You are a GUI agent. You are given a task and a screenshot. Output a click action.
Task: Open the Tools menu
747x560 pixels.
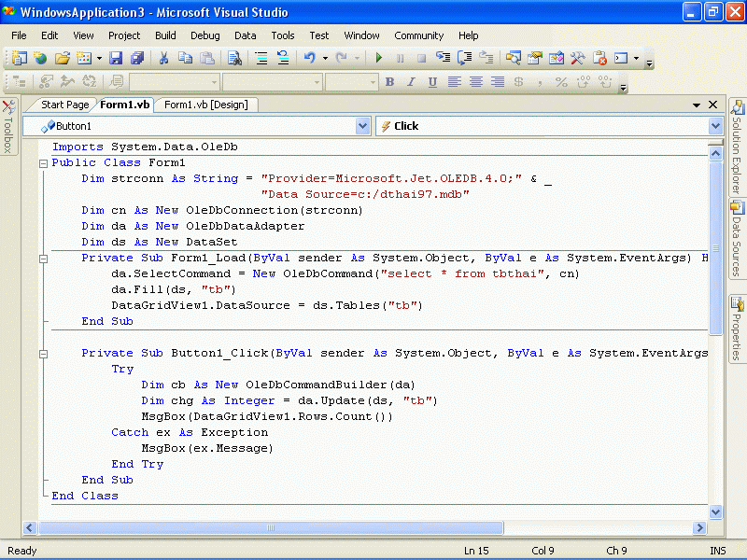283,35
